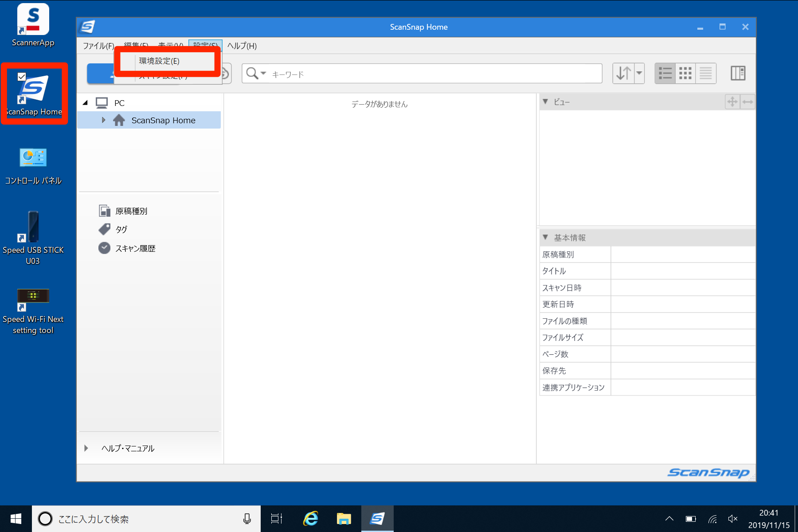Switch to detailed lines view
This screenshot has width=798, height=532.
[706, 74]
